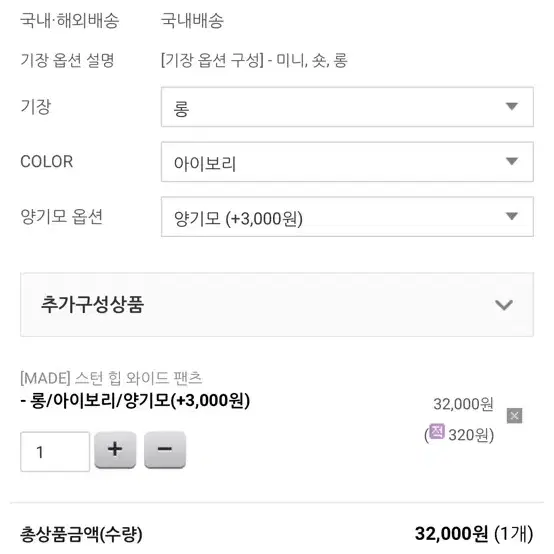Decrease quantity with the minus button
This screenshot has height=554, width=554.
point(165,449)
